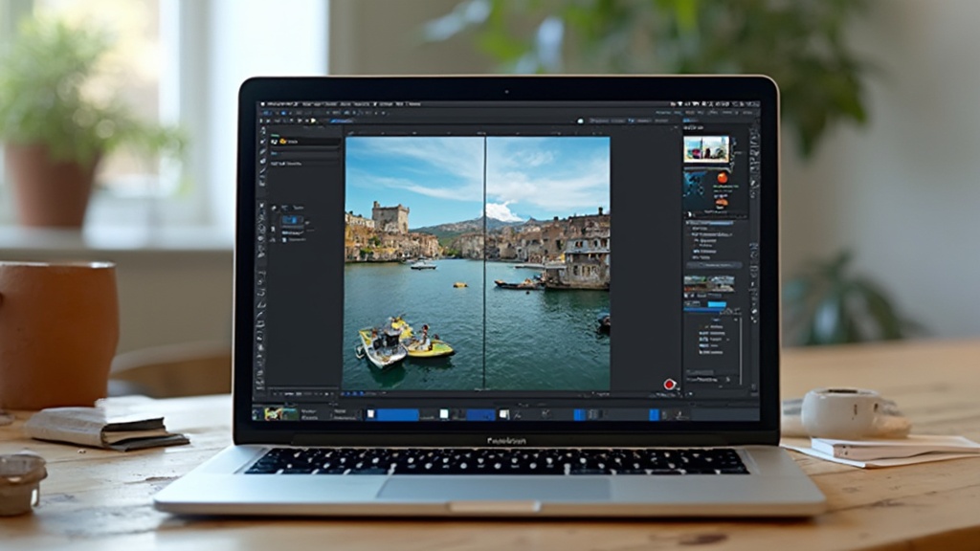This screenshot has width=980, height=551.
Task: Click the yellow arrow icon in the top toolbar
Action: coord(314,121)
